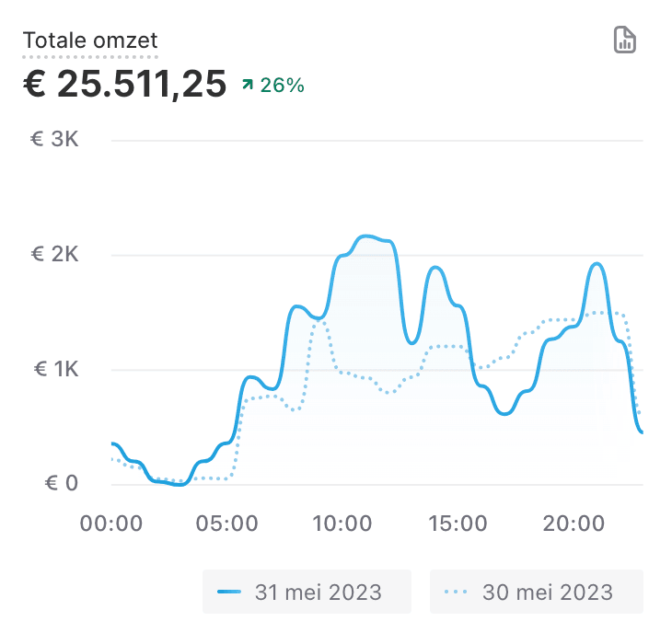The image size is (672, 633).
Task: Open the report icon in the card corner
Action: (x=625, y=40)
